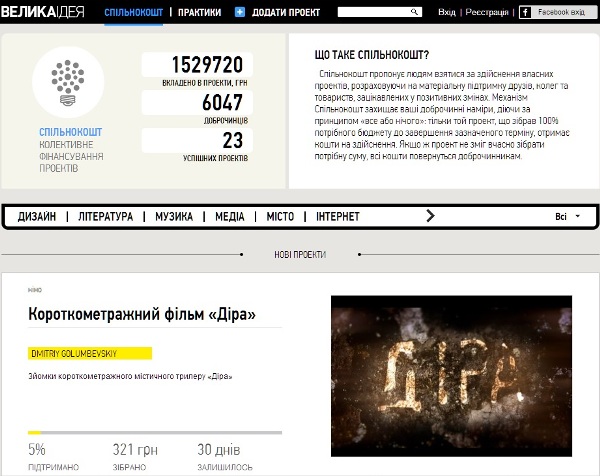Viewport: 600px width, 476px height.
Task: Click the Спільнокошт lightbulb logo
Action: tap(68, 82)
